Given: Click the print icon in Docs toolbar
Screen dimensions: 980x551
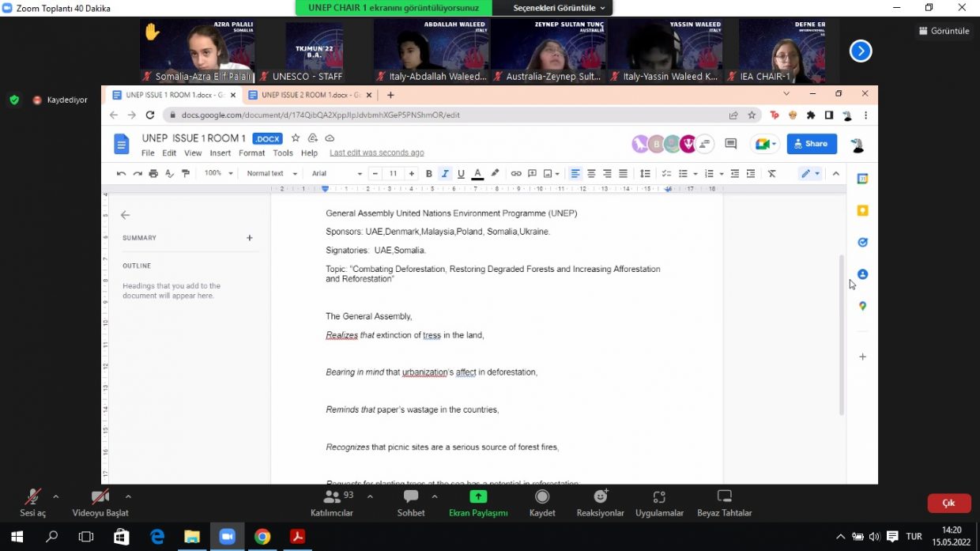Looking at the screenshot, I should pos(153,174).
